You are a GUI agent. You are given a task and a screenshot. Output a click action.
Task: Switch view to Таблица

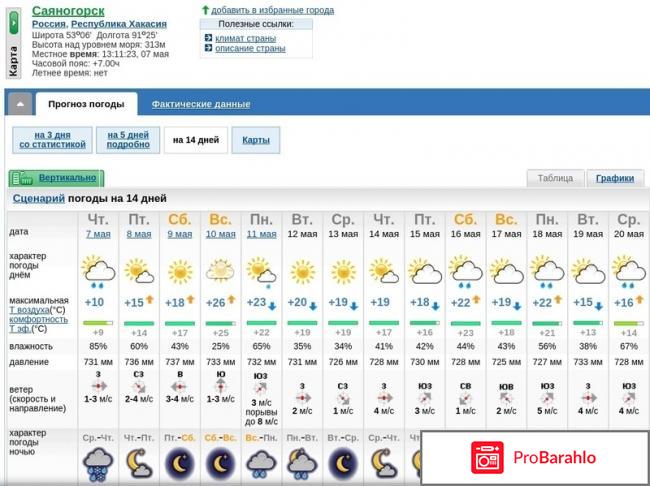555,178
